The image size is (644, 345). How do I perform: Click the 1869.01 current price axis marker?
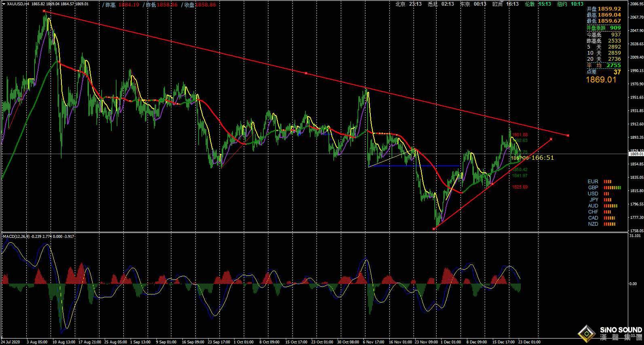[636, 154]
